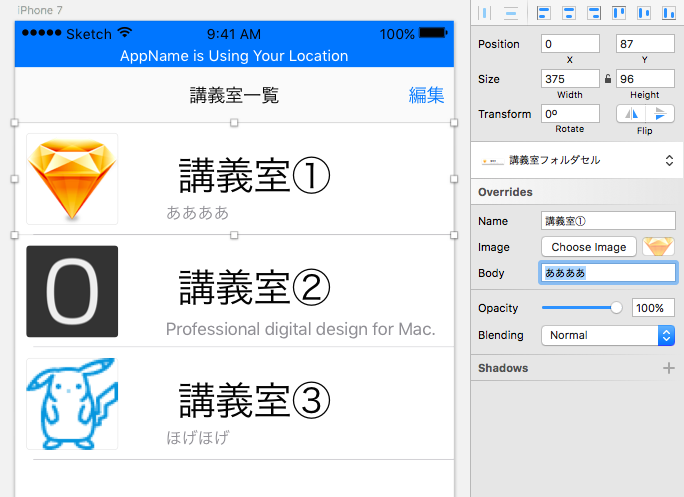Click the top-right selection handle
The width and height of the screenshot is (684, 497).
click(454, 123)
